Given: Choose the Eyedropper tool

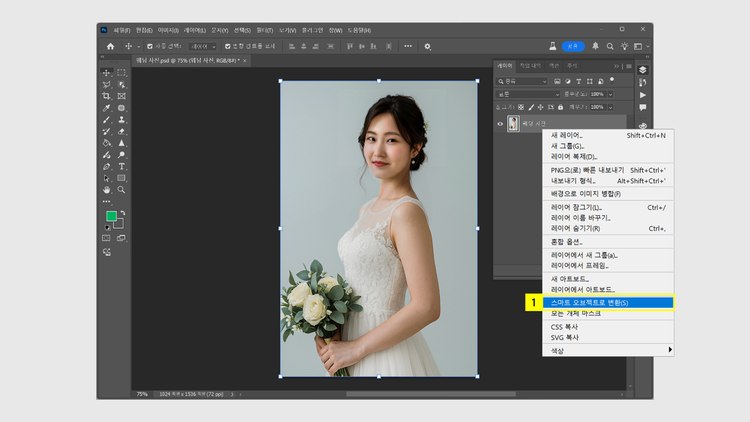Looking at the screenshot, I should tap(107, 108).
